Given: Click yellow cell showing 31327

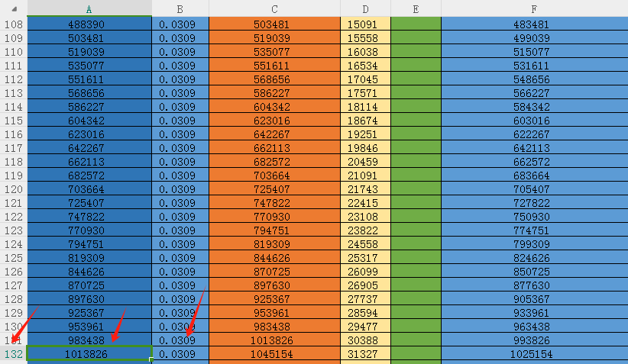Looking at the screenshot, I should pos(365,354).
